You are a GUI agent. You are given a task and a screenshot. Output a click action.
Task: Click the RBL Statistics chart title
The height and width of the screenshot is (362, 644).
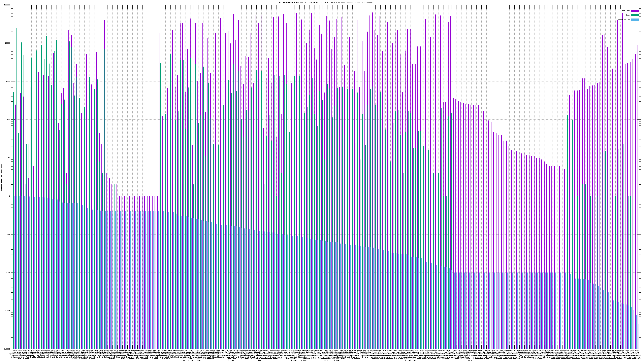pos(325,2)
